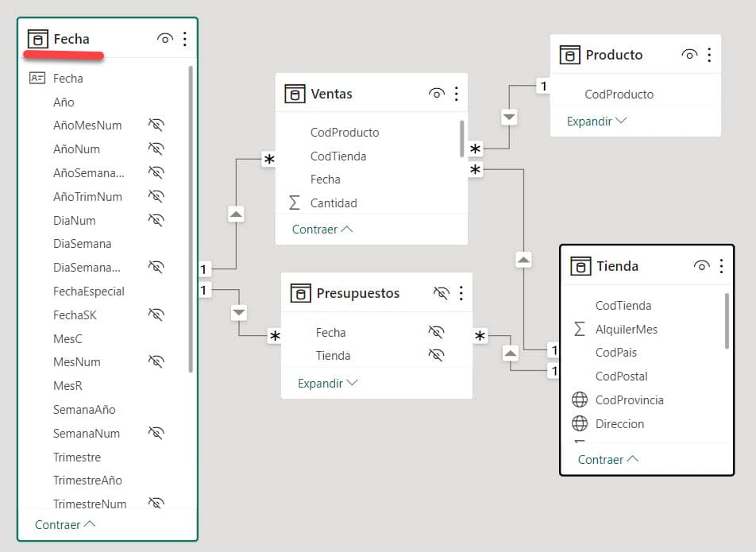
Task: Click the Fecha table icon in header
Action: [37, 39]
